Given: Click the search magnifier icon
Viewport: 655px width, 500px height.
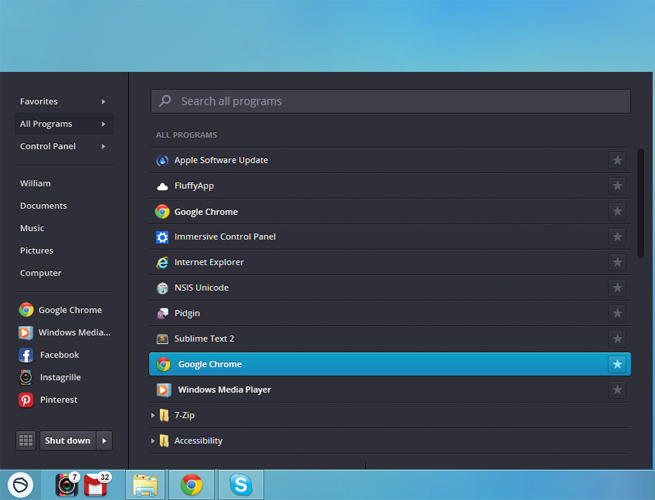Looking at the screenshot, I should tap(165, 101).
